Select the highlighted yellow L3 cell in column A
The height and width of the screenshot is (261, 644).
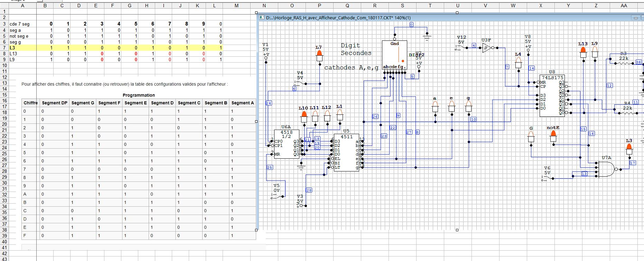point(22,48)
